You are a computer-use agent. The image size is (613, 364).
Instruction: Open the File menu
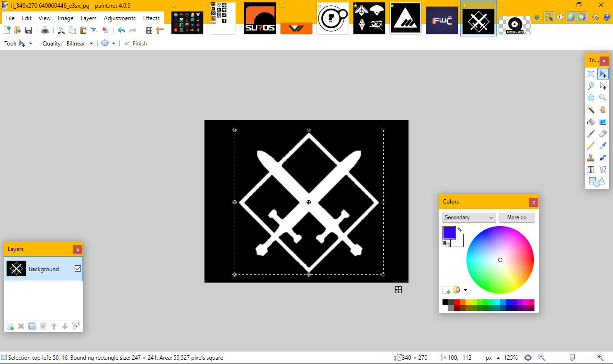click(10, 18)
